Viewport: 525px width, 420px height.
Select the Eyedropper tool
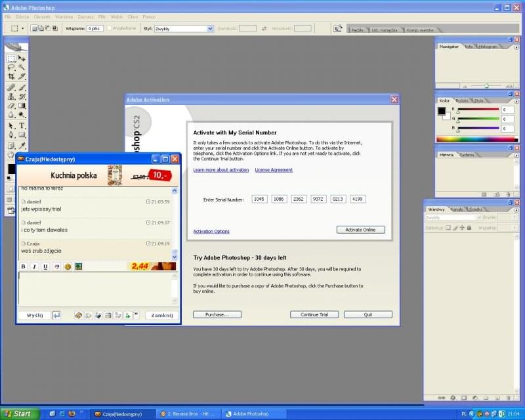[x=22, y=146]
